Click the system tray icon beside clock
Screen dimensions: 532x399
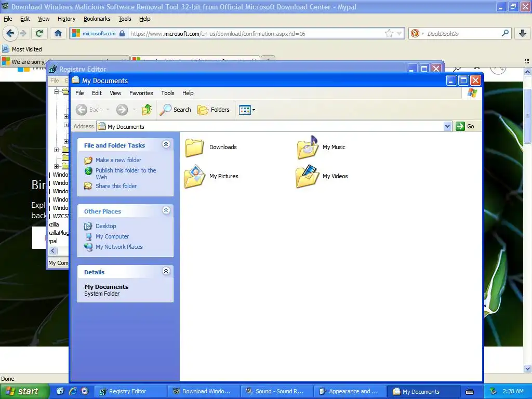[x=493, y=391]
